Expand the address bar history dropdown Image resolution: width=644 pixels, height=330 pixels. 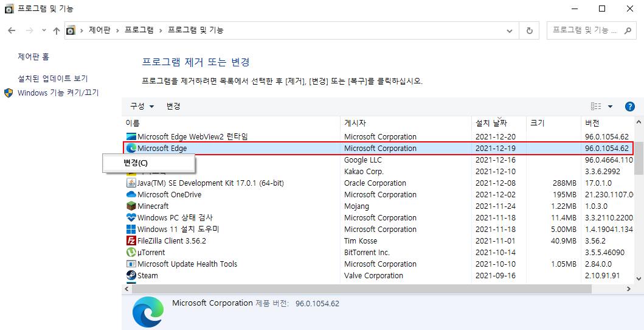[x=510, y=30]
